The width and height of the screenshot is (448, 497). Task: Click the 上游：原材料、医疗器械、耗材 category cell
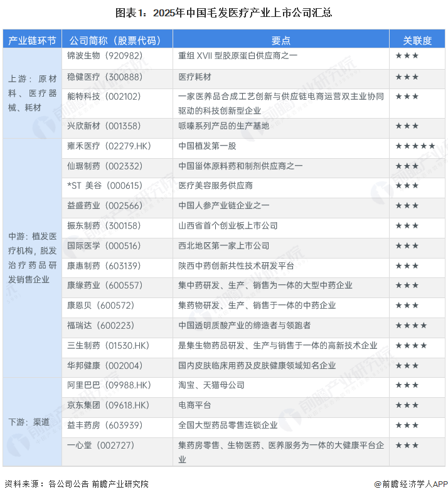[x=33, y=93]
